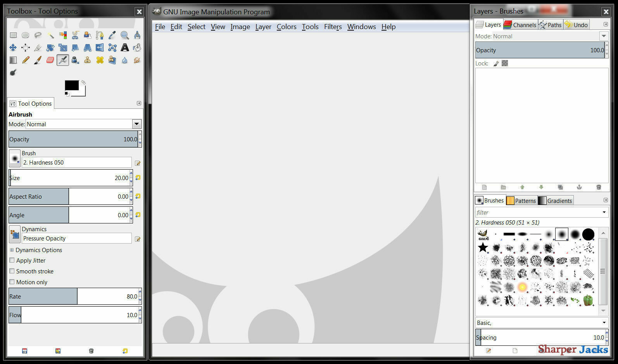Select the Ellipse Select tool

(x=26, y=35)
